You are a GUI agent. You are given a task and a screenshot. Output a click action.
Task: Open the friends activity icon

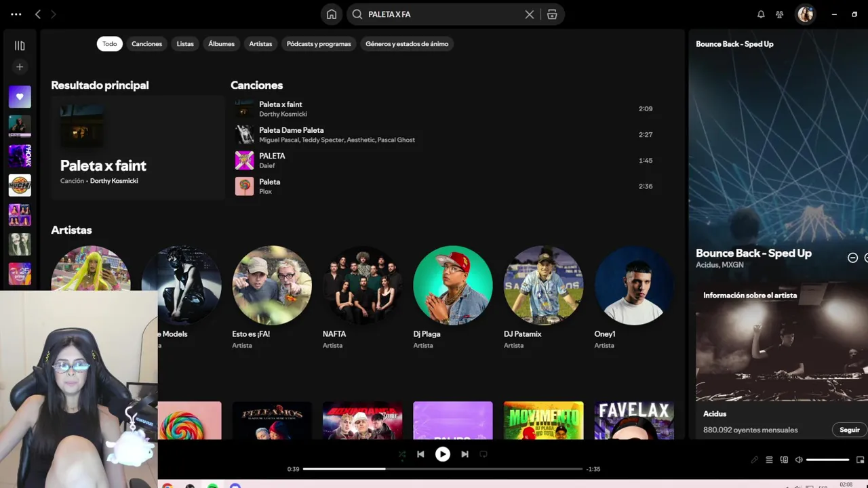(780, 14)
